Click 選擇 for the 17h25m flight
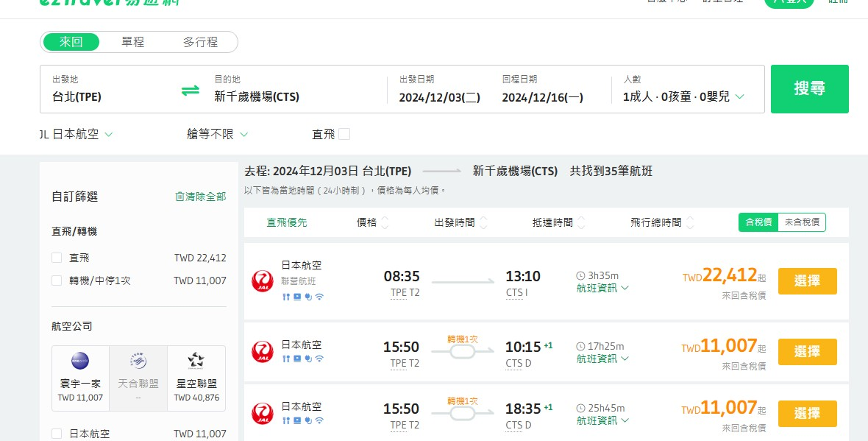Image resolution: width=868 pixels, height=441 pixels. tap(807, 352)
